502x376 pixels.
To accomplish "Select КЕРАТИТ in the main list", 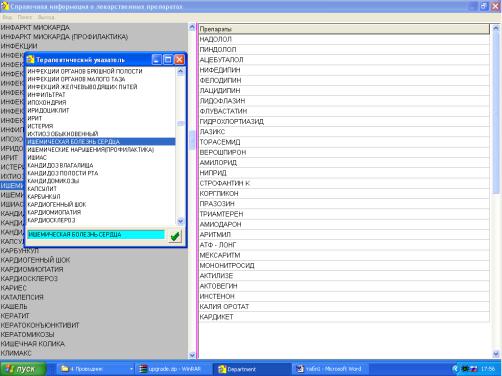I will point(94,316).
